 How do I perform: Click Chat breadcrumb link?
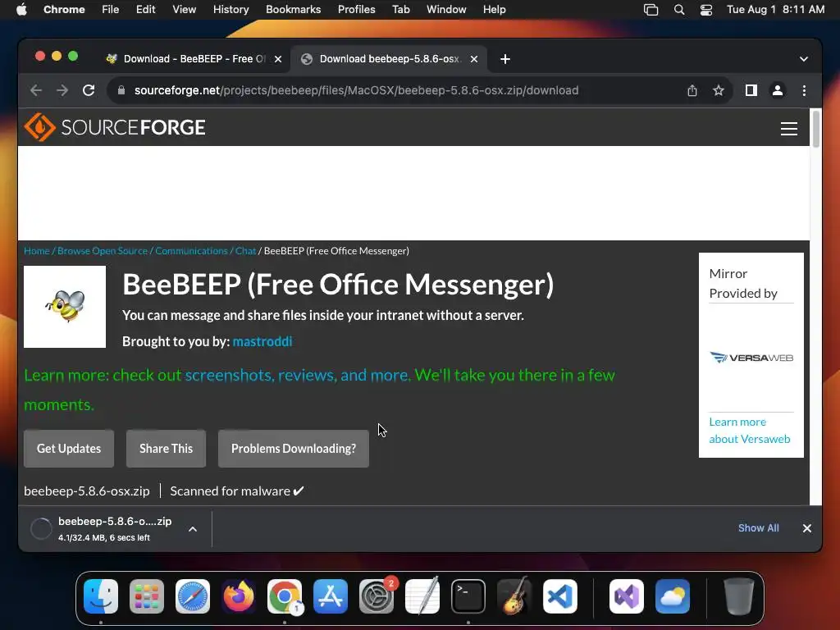[245, 251]
